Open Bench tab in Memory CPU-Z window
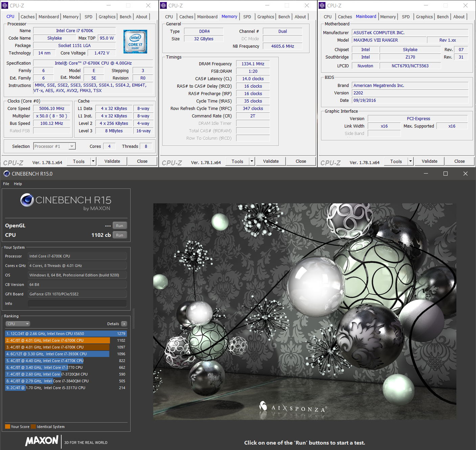Image resolution: width=476 pixels, height=450 pixels. [x=284, y=17]
